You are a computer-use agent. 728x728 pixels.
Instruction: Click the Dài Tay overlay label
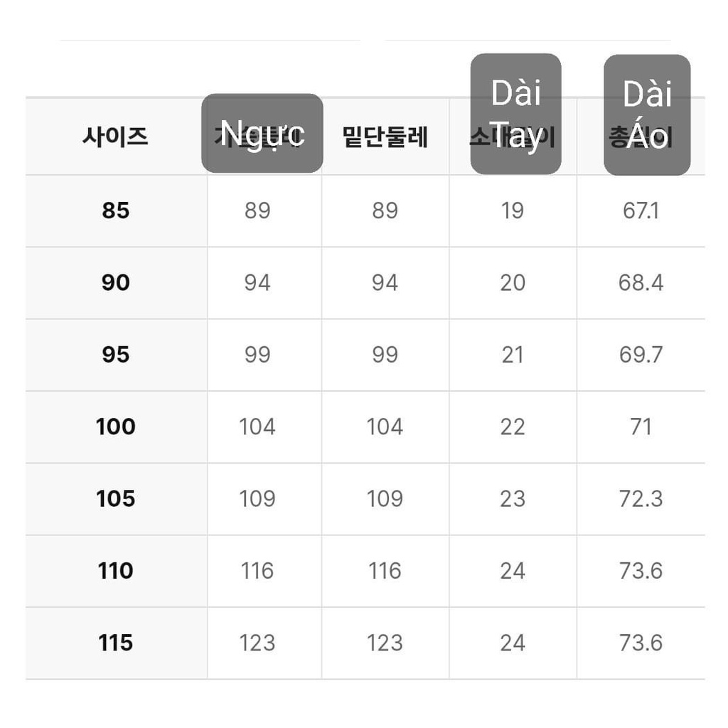pyautogui.click(x=516, y=114)
